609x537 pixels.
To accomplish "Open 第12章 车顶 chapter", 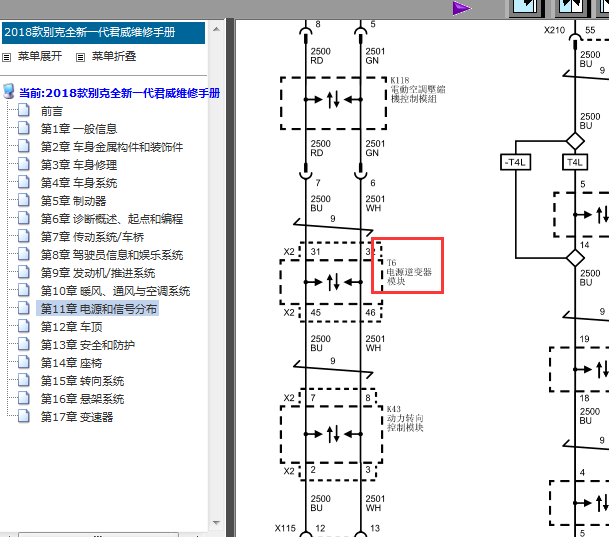I will (71, 327).
